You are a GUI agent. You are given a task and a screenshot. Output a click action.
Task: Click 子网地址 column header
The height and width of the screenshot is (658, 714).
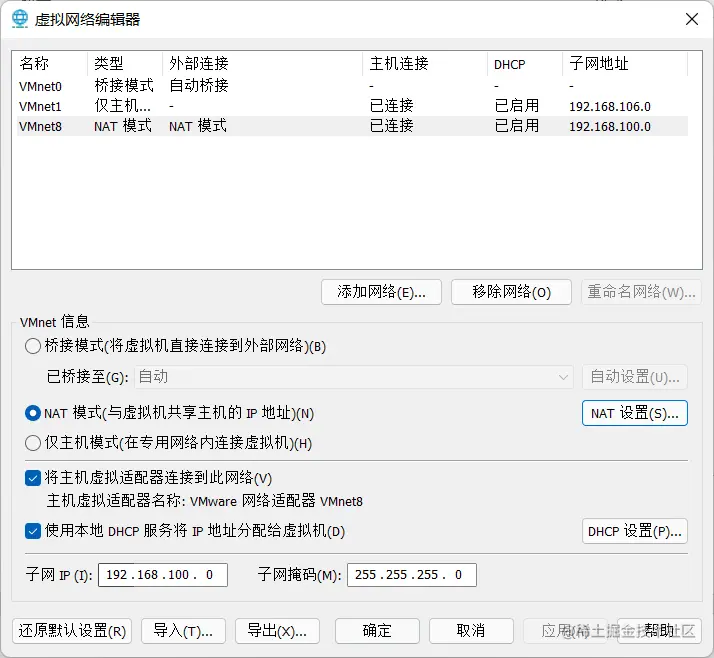pyautogui.click(x=625, y=64)
